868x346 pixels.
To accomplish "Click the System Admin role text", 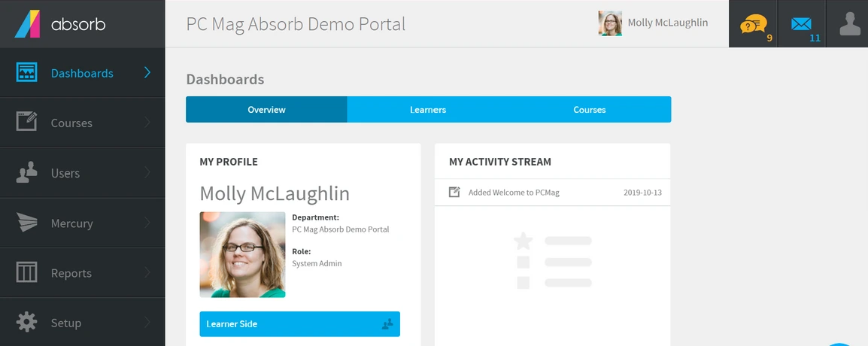I will pyautogui.click(x=317, y=263).
